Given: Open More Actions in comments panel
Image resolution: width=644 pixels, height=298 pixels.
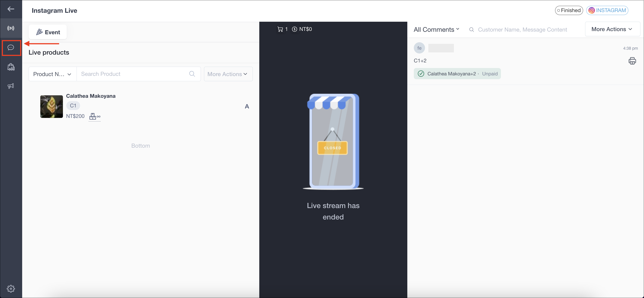Looking at the screenshot, I should (612, 29).
